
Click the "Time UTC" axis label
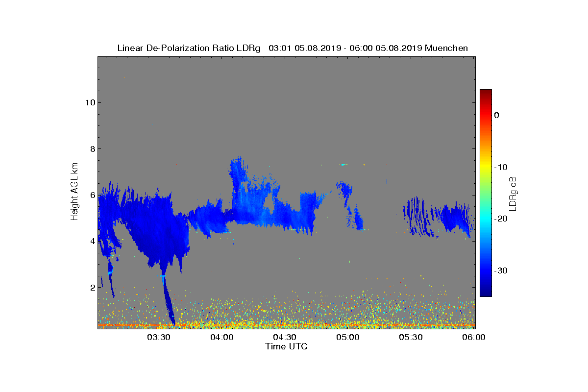pos(287,346)
